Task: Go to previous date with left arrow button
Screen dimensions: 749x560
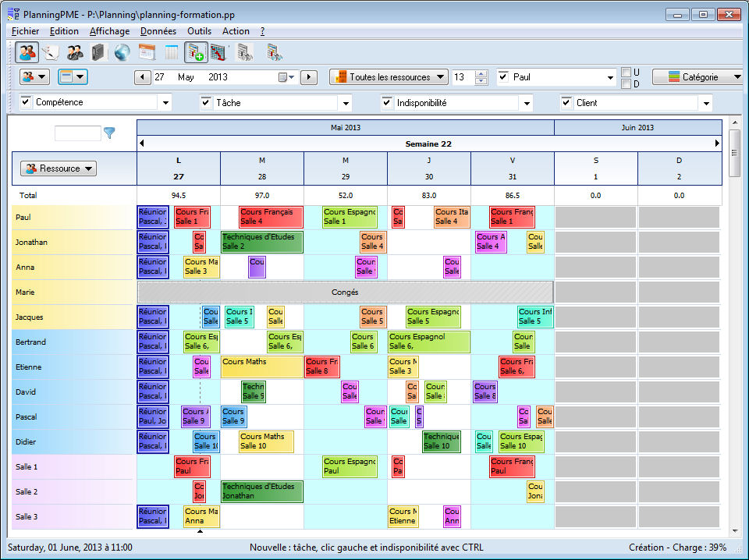Action: pyautogui.click(x=142, y=77)
